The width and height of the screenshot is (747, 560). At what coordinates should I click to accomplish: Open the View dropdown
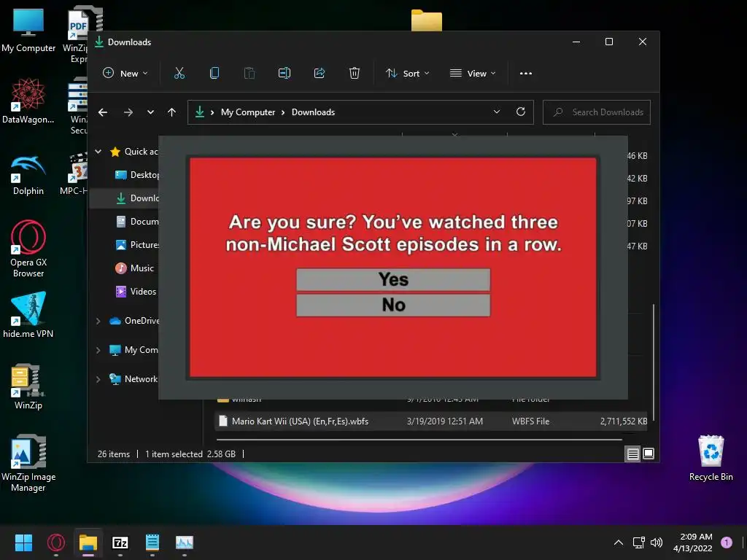(473, 74)
